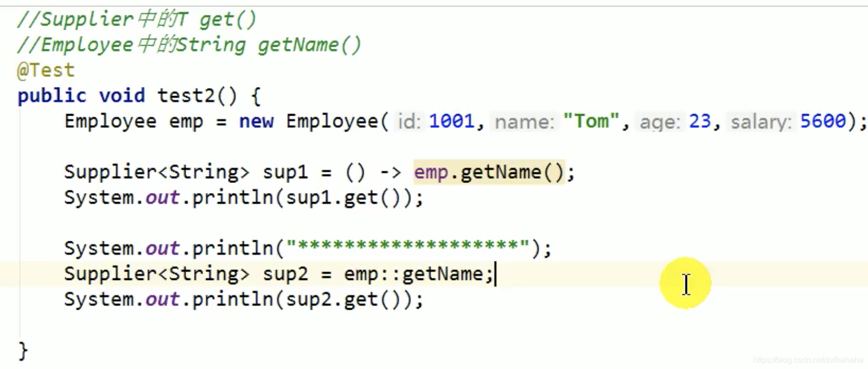Click the "age:" parameter hint
Image resolution: width=868 pixels, height=369 pixels.
pos(660,122)
